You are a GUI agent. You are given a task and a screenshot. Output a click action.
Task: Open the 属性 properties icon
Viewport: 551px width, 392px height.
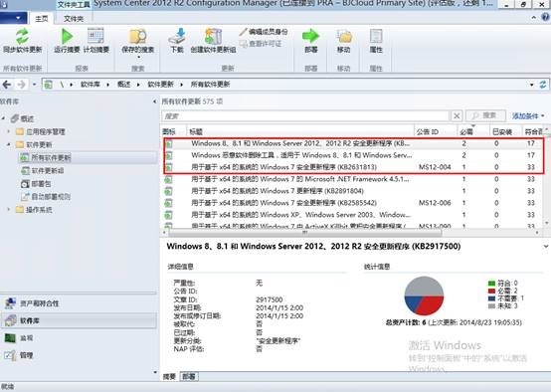click(376, 36)
